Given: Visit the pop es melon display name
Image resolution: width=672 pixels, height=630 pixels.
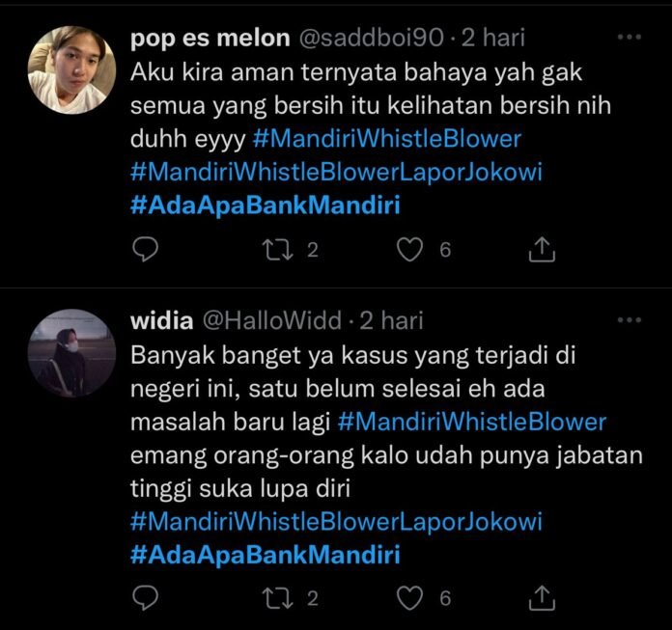Looking at the screenshot, I should pyautogui.click(x=210, y=39).
